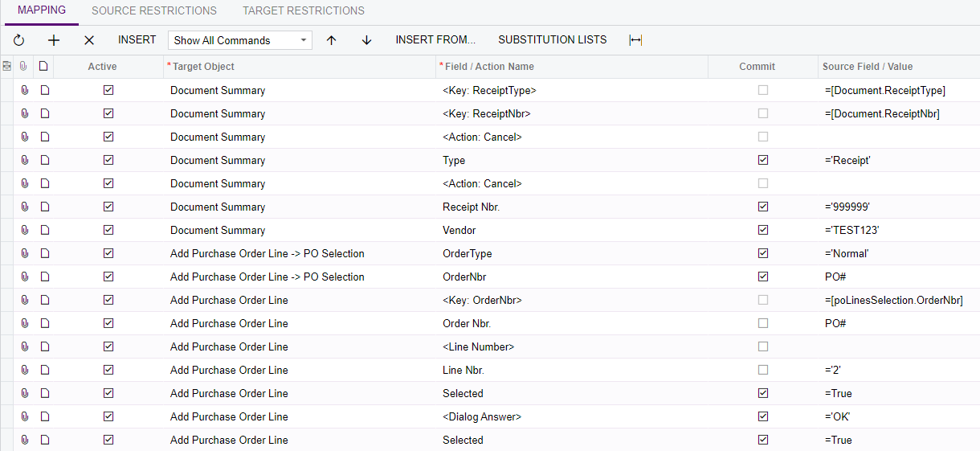The image size is (980, 451).
Task: Open note for Key: ReceiptType row
Action: 45,90
